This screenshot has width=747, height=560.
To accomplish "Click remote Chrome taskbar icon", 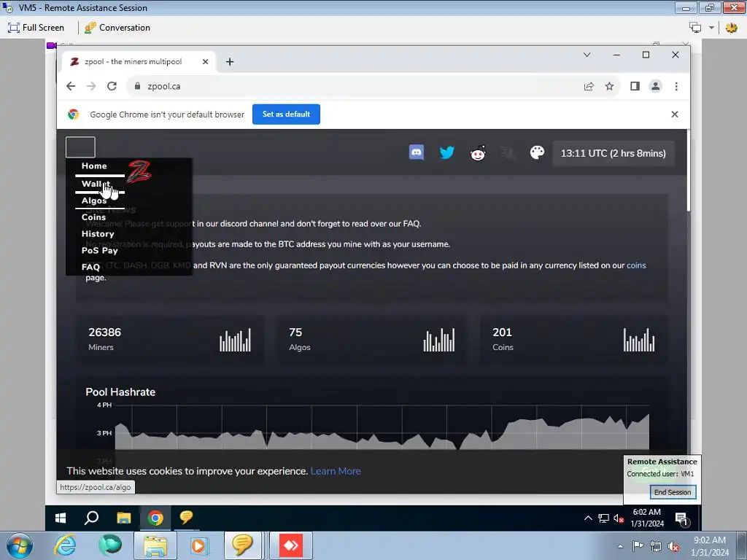I will [155, 518].
